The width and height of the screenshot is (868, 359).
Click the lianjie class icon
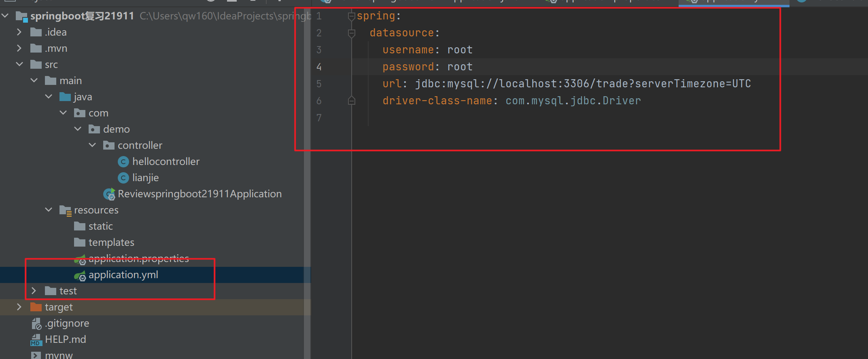tap(123, 178)
